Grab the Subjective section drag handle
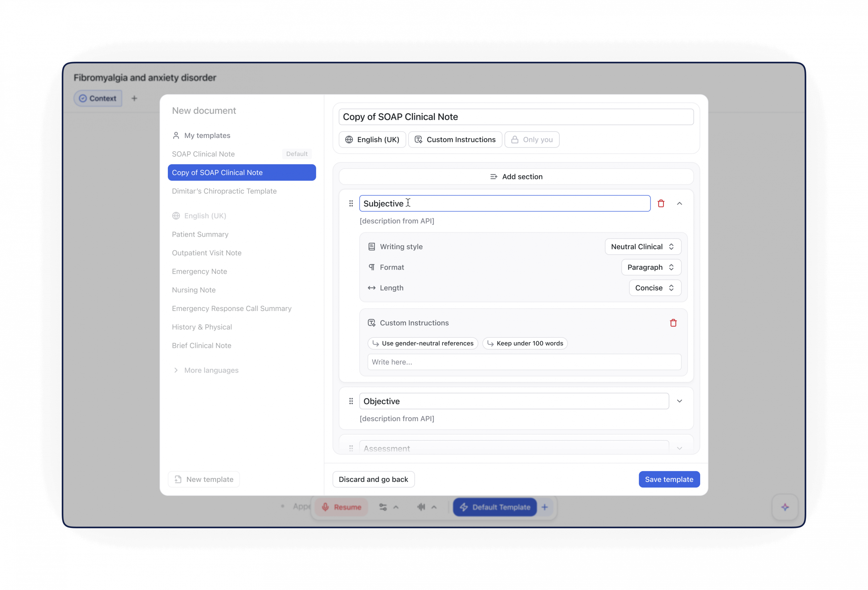The height and width of the screenshot is (590, 868). 351,203
